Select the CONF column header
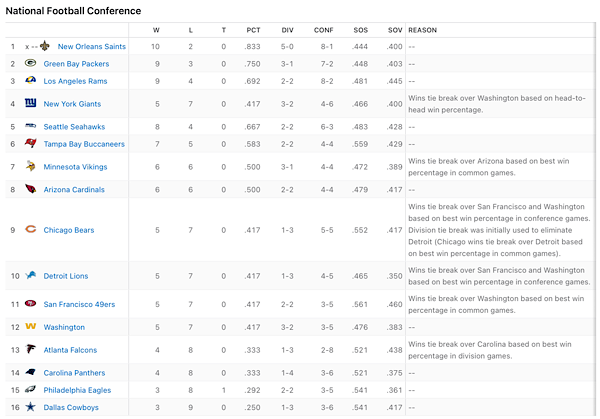This screenshot has height=419, width=600. (x=324, y=30)
